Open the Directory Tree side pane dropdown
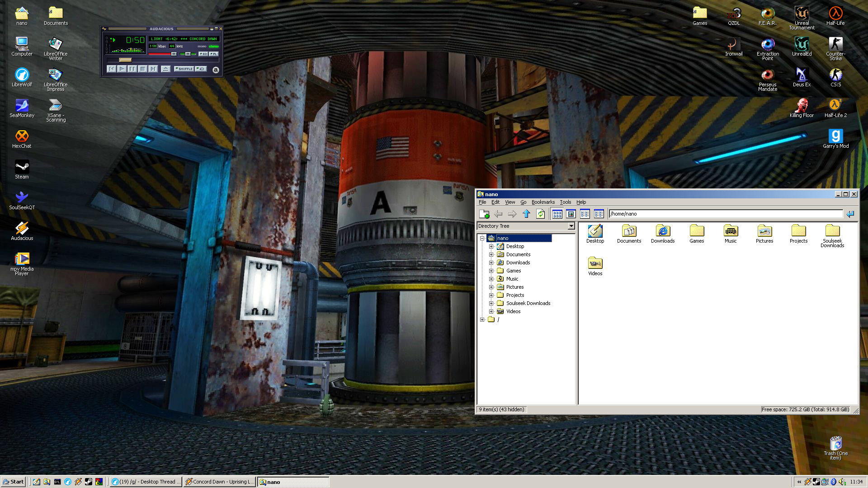The width and height of the screenshot is (868, 488). pos(571,226)
